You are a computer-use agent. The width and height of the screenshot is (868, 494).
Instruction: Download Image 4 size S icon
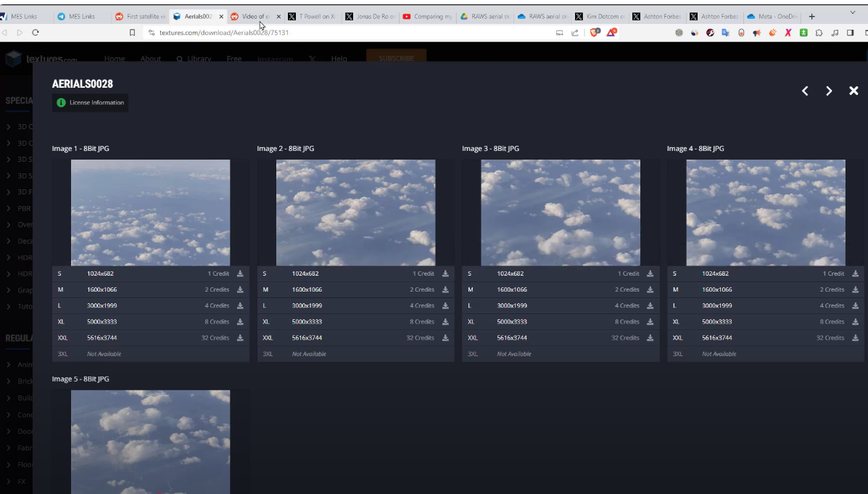855,273
